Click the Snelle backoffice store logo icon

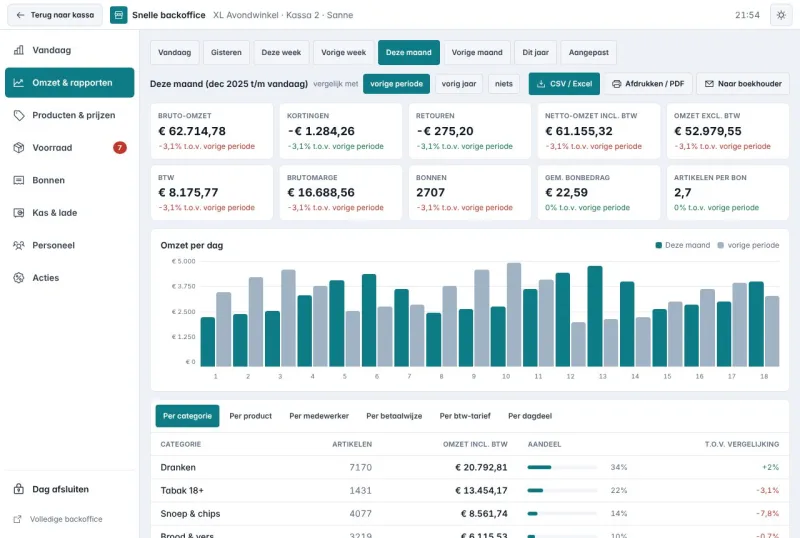(x=118, y=15)
